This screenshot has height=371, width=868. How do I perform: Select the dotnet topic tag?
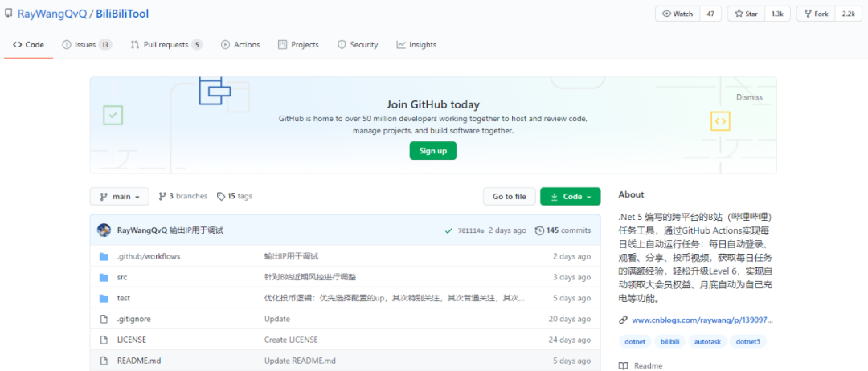click(635, 342)
